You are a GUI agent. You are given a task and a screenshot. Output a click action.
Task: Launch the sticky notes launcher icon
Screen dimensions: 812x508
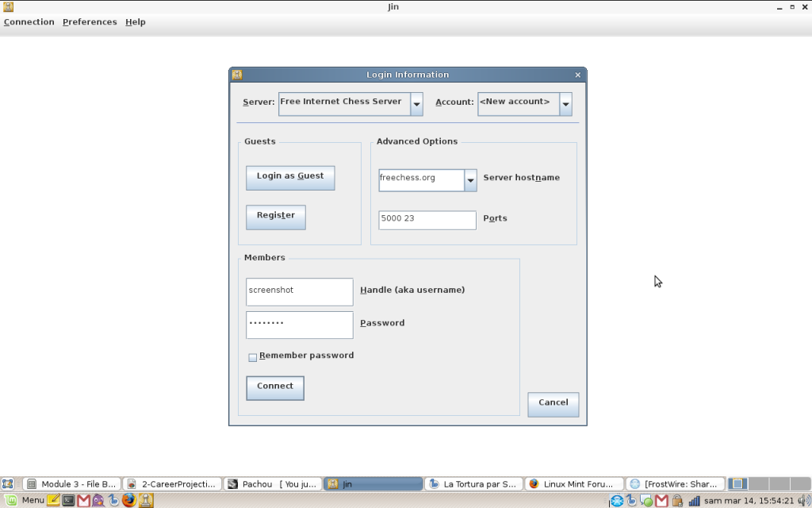(53, 500)
